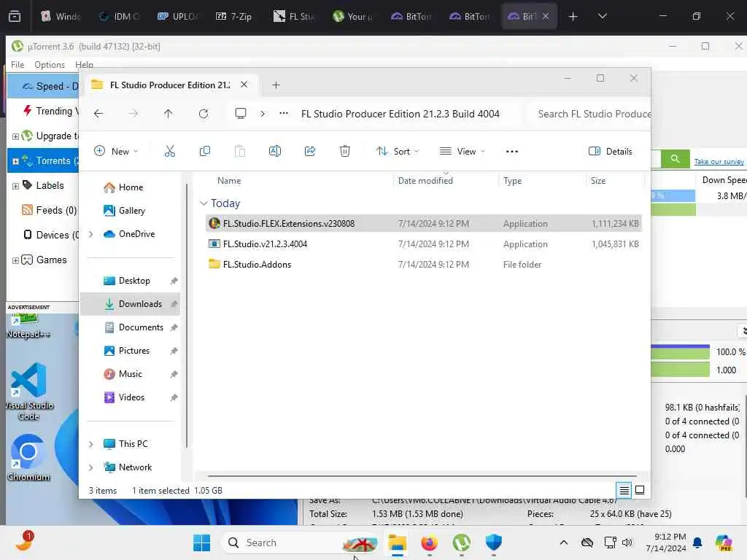Image resolution: width=747 pixels, height=560 pixels.
Task: Sort files by Date modified column
Action: pyautogui.click(x=425, y=181)
